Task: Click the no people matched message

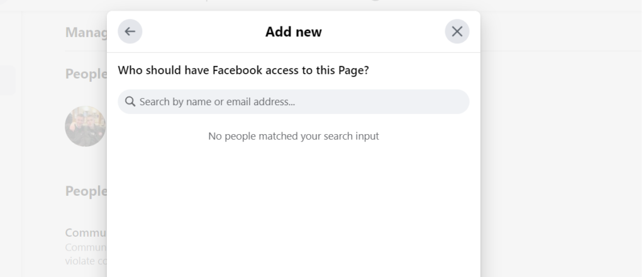Action: (x=293, y=136)
